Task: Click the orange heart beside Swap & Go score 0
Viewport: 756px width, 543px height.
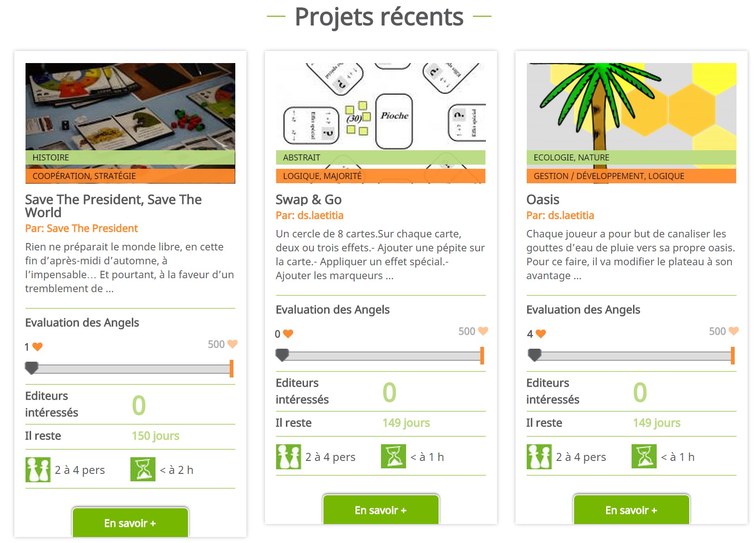Action: point(288,334)
